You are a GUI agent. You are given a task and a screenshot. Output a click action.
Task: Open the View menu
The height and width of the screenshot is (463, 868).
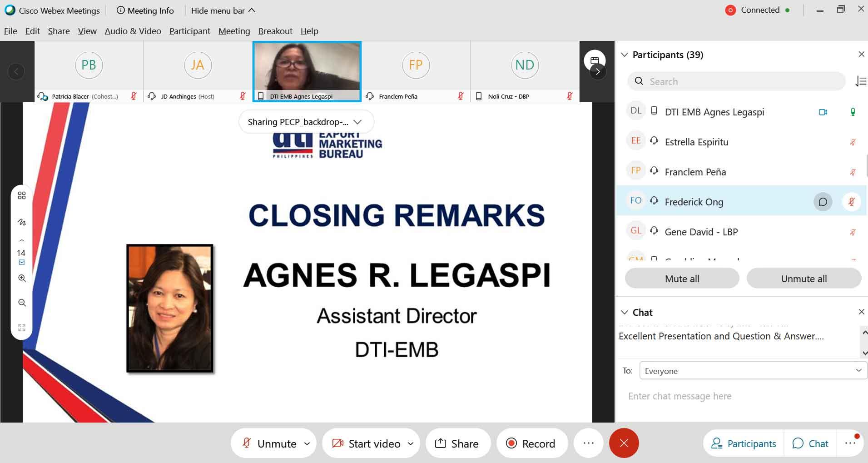[87, 31]
